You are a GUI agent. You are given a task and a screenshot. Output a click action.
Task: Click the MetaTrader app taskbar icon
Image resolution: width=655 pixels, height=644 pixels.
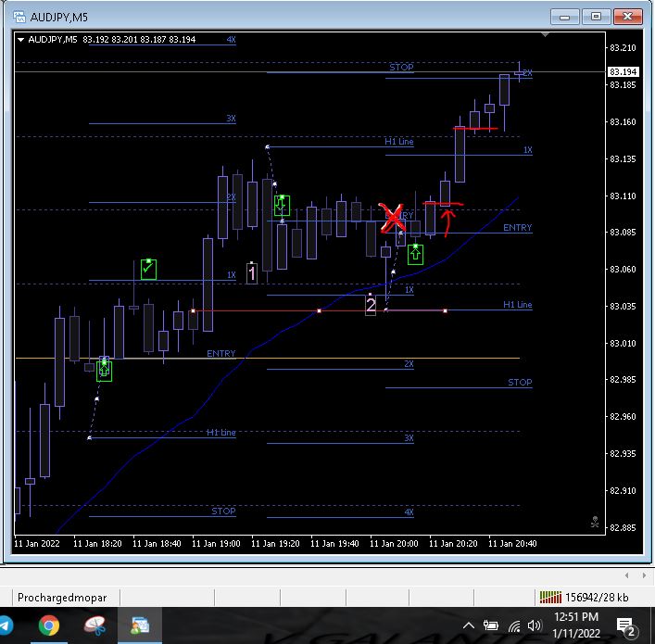coord(140,625)
